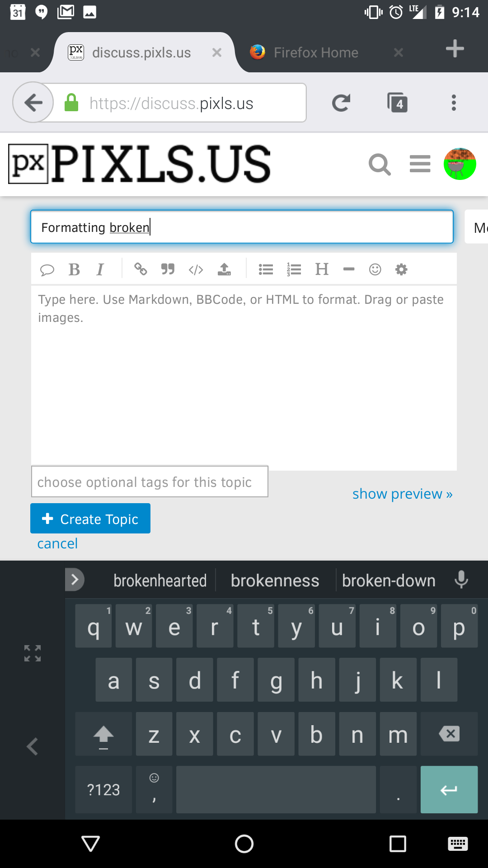The height and width of the screenshot is (868, 488).
Task: Open composer options with the gear icon
Action: click(x=401, y=269)
